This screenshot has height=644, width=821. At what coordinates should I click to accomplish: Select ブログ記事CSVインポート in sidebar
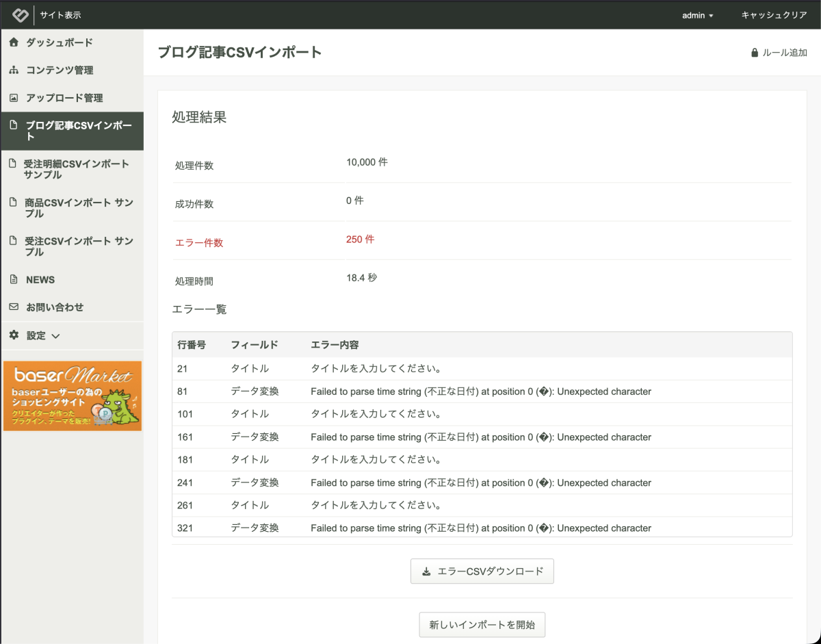tap(79, 131)
